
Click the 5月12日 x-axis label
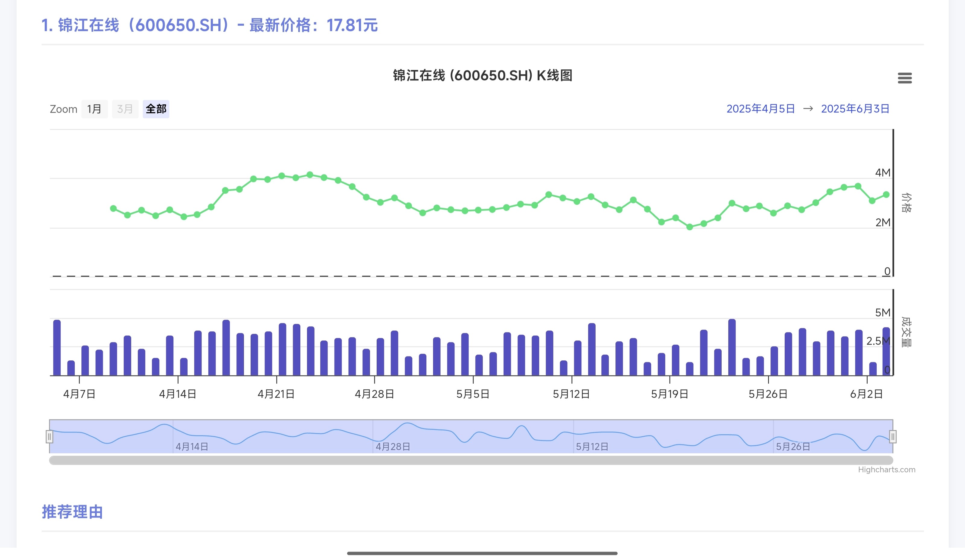point(571,394)
